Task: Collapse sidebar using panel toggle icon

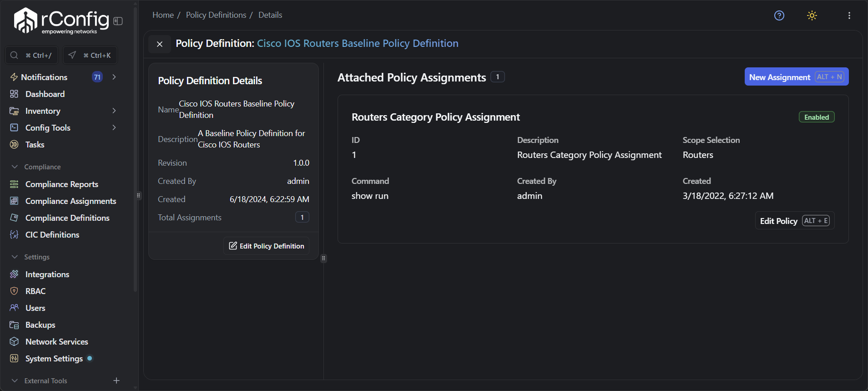Action: pyautogui.click(x=118, y=21)
